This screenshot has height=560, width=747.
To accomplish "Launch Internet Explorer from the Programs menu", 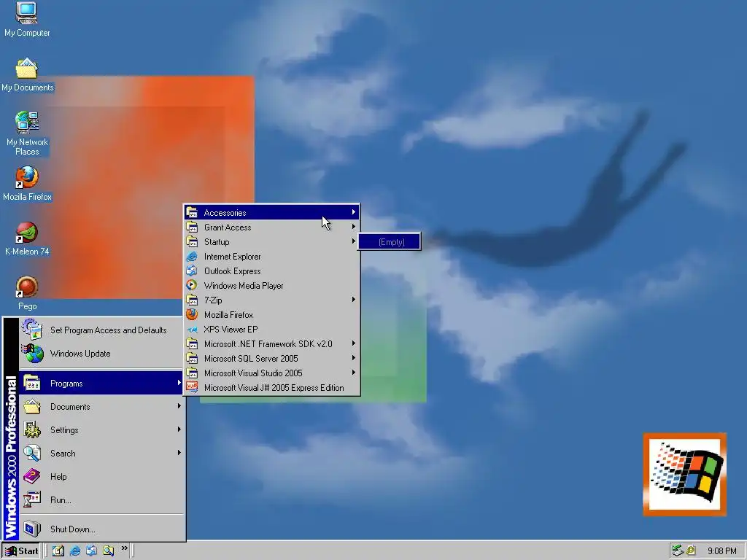I will coord(271,257).
